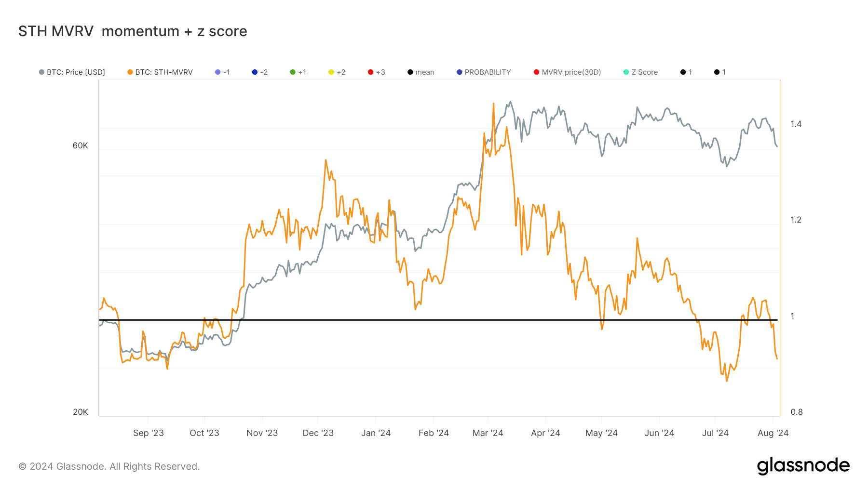Select the Nov '23 date label
Screen dimensions: 868x488
pos(262,433)
